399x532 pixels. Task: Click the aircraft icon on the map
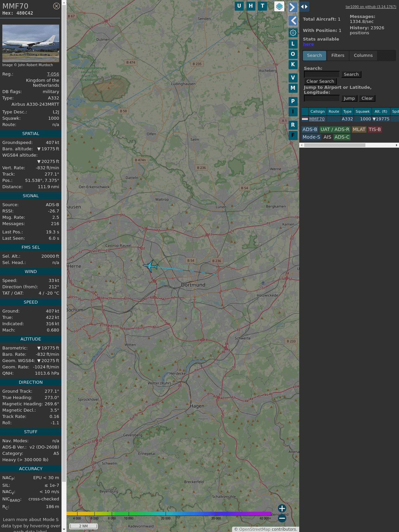coord(151,266)
